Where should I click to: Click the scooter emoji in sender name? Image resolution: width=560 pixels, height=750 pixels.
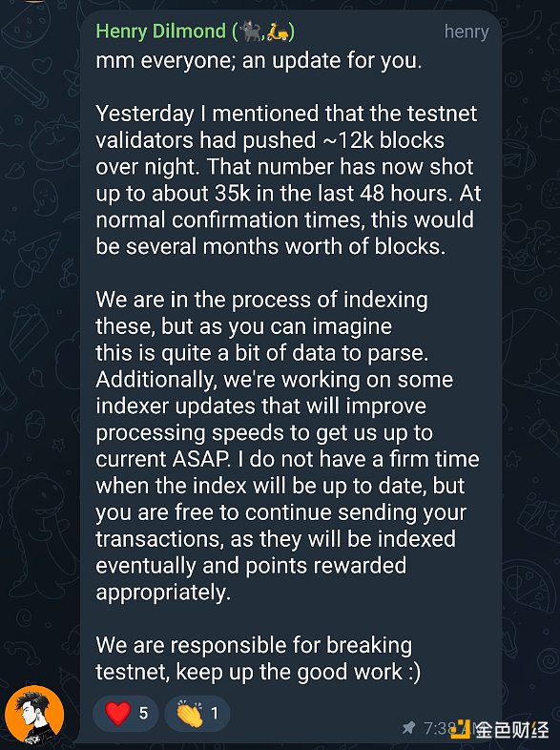(x=278, y=31)
